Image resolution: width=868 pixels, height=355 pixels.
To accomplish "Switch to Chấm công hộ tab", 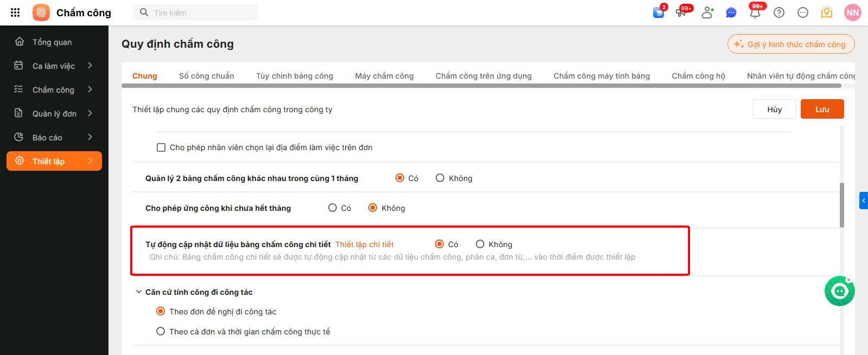I will [698, 76].
